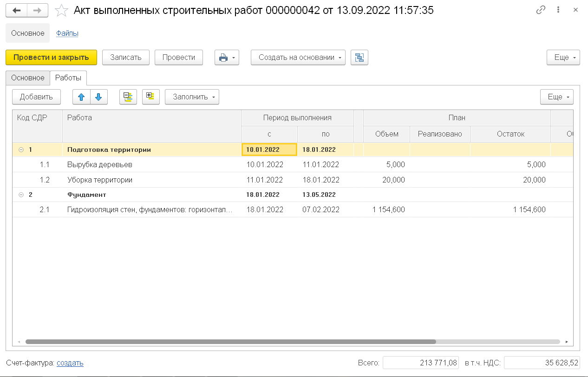588x377 pixels.
Task: Copy document link via chain icon
Action: click(541, 10)
